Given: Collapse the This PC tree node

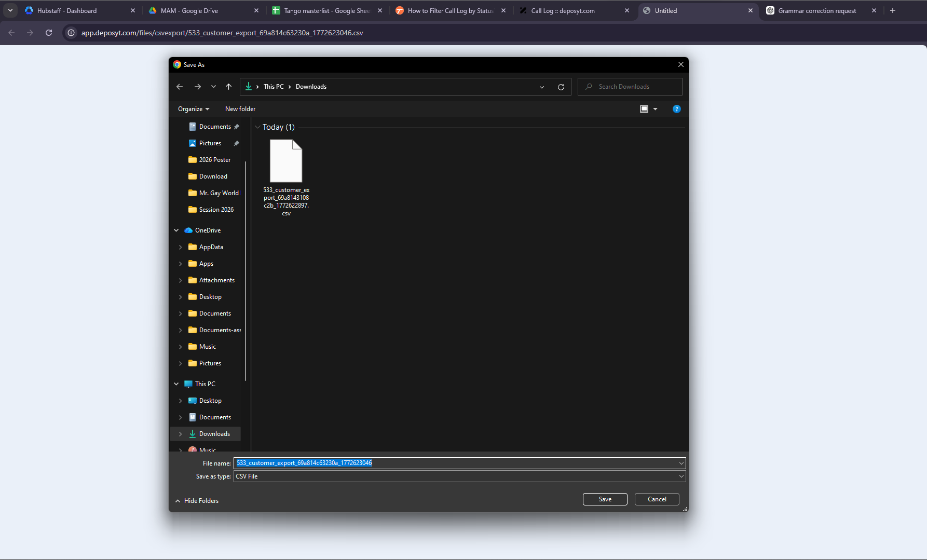Looking at the screenshot, I should 176,384.
